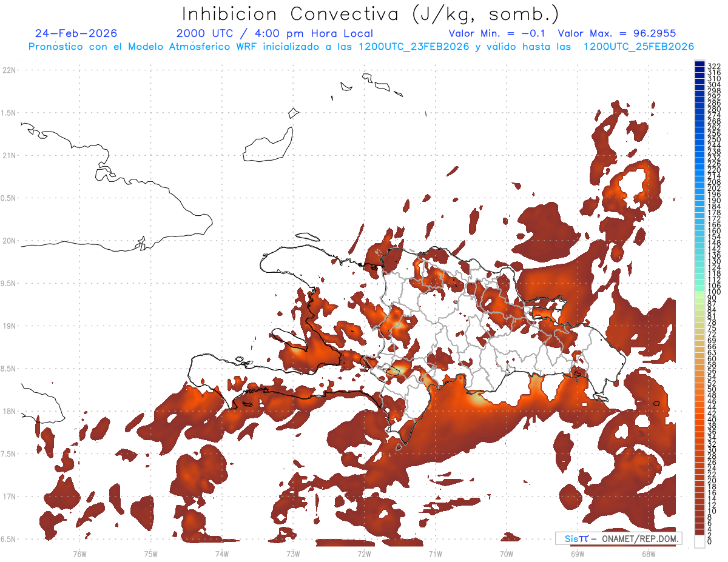Click the 'Inhibicion Convectiva (J/kg, somb.)' title
The width and height of the screenshot is (728, 562).
point(371,14)
